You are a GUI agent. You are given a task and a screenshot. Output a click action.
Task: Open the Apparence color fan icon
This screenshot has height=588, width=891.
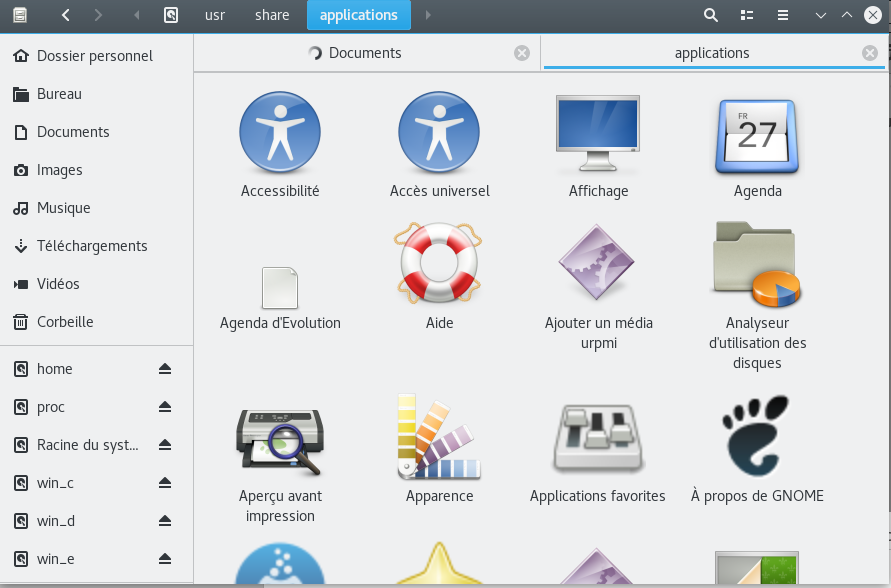coord(439,436)
